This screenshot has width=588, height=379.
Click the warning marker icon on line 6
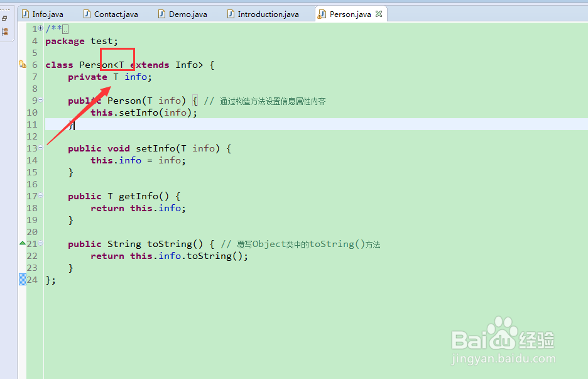click(x=23, y=65)
